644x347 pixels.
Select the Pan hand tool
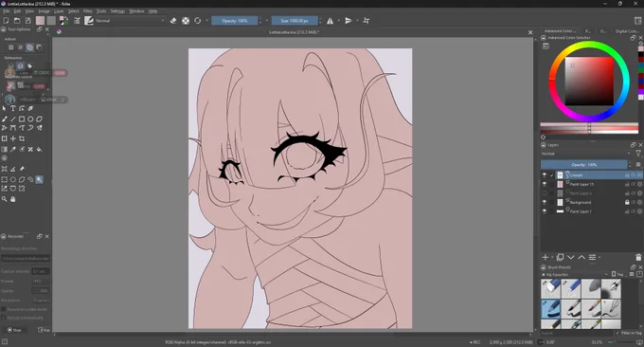click(12, 199)
